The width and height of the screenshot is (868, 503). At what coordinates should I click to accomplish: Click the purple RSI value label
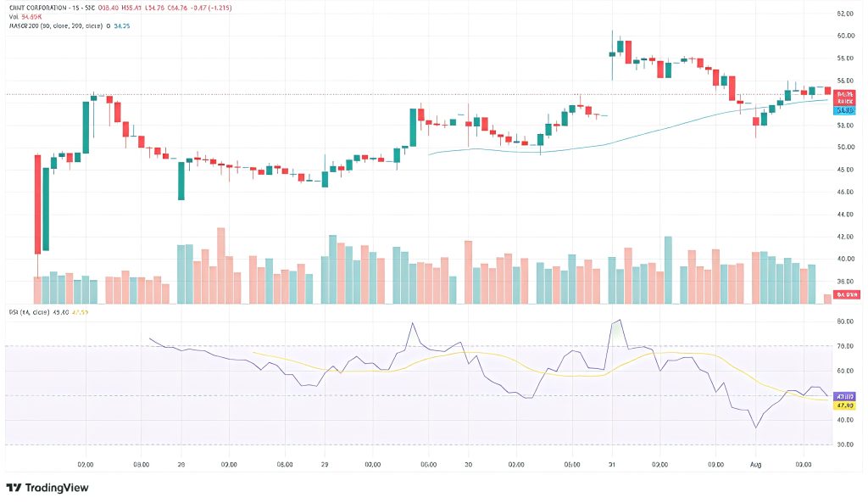click(845, 396)
